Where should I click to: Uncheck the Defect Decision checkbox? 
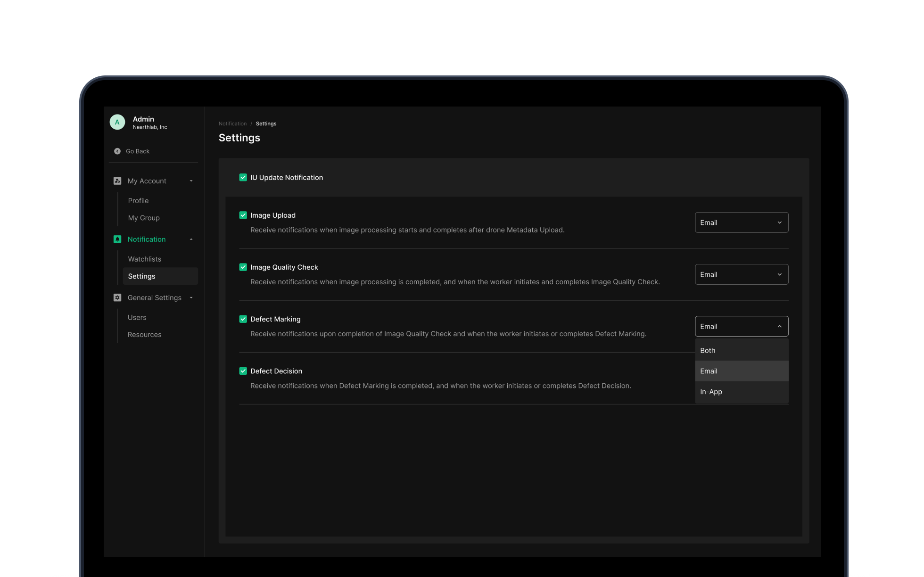click(x=243, y=371)
